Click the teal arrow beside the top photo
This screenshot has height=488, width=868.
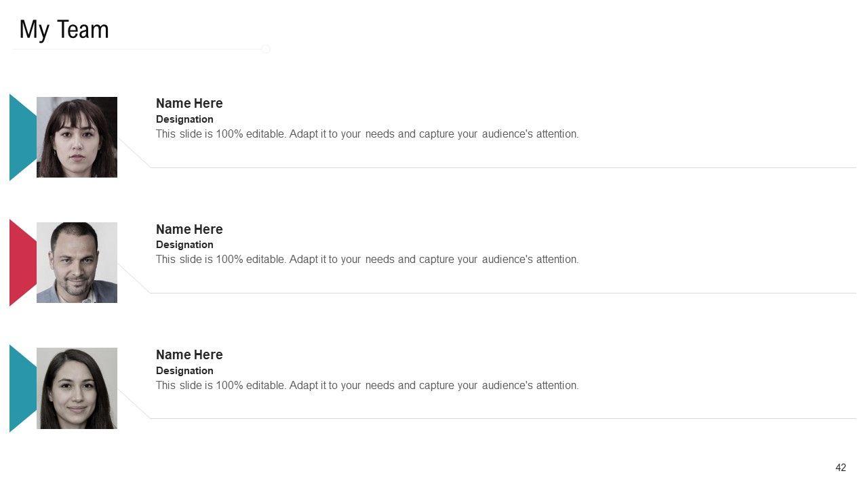point(21,137)
